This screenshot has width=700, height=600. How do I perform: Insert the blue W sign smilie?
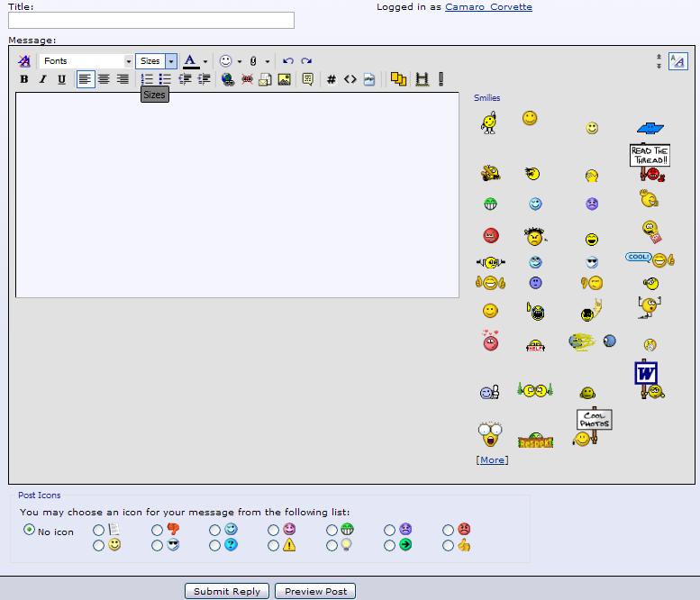point(649,379)
